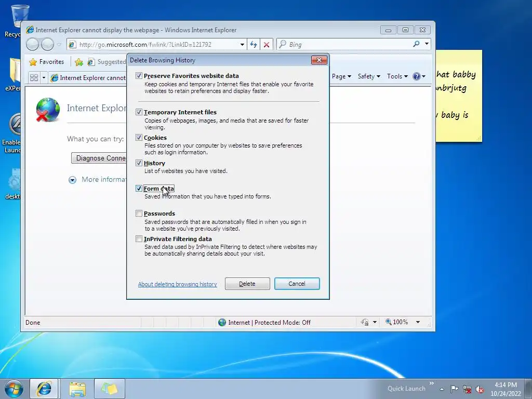This screenshot has height=399, width=532.
Task: Open the Safety menu
Action: pyautogui.click(x=369, y=76)
